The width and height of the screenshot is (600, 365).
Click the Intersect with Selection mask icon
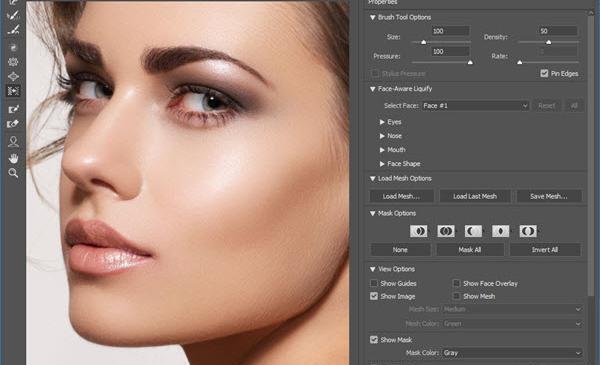pyautogui.click(x=501, y=231)
